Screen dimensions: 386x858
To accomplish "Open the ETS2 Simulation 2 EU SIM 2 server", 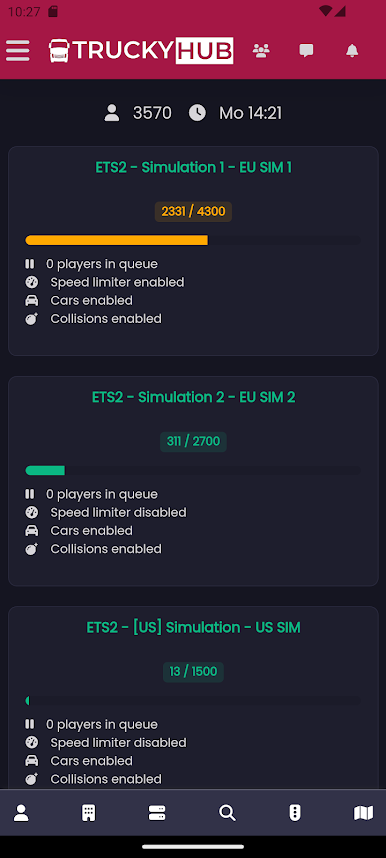I will tap(193, 397).
